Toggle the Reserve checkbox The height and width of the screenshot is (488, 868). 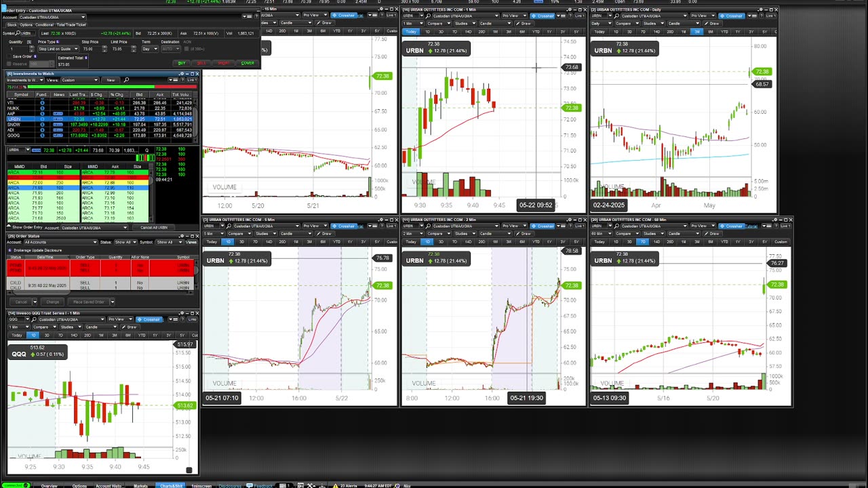pyautogui.click(x=9, y=64)
